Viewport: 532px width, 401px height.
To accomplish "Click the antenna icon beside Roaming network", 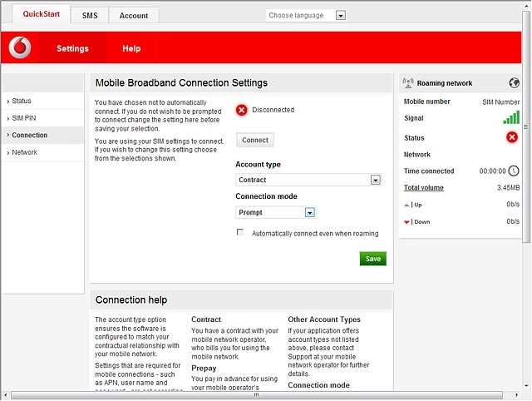I will coord(408,83).
